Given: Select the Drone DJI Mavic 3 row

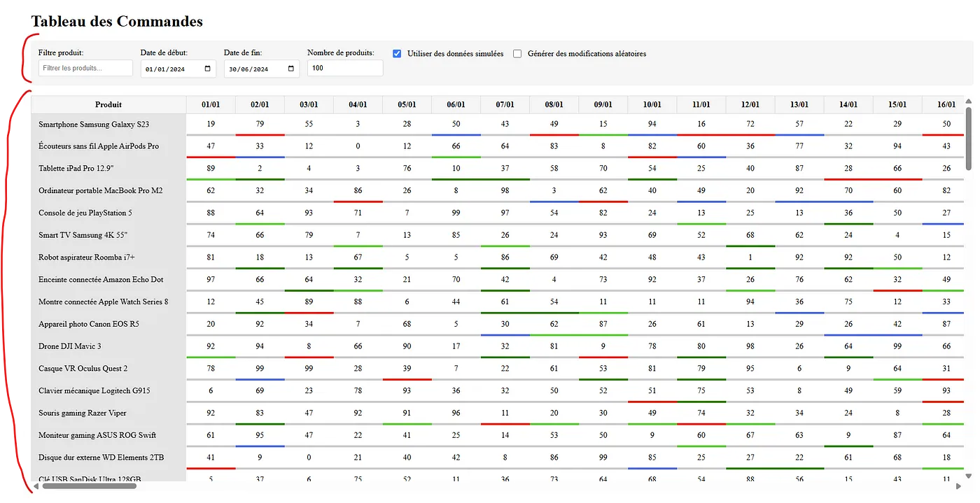Looking at the screenshot, I should 70,346.
